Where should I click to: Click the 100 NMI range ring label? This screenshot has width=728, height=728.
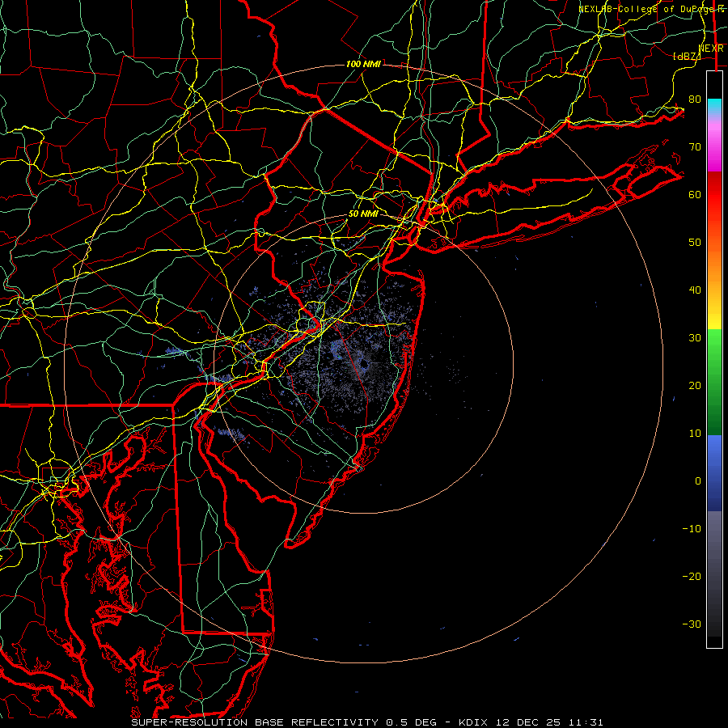pyautogui.click(x=363, y=64)
